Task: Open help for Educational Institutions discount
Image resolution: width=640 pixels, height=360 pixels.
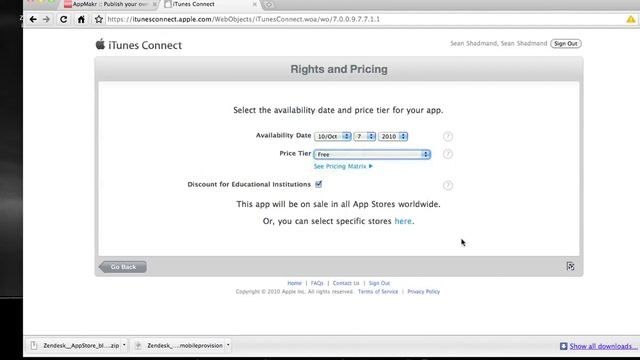Action: 448,185
